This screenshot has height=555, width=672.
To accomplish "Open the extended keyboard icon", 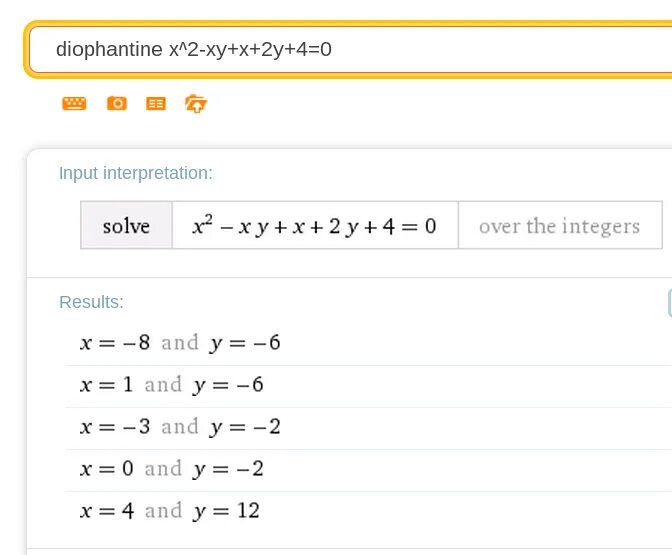I will (74, 103).
